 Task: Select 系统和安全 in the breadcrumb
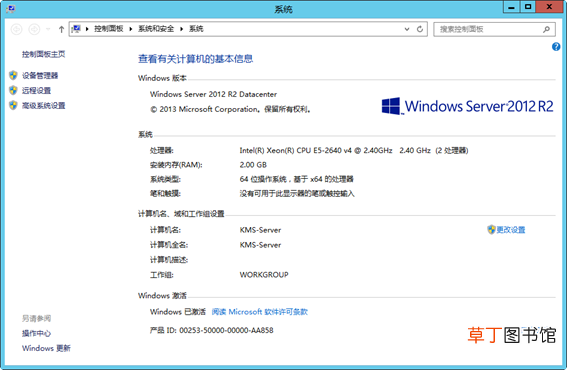(x=156, y=29)
